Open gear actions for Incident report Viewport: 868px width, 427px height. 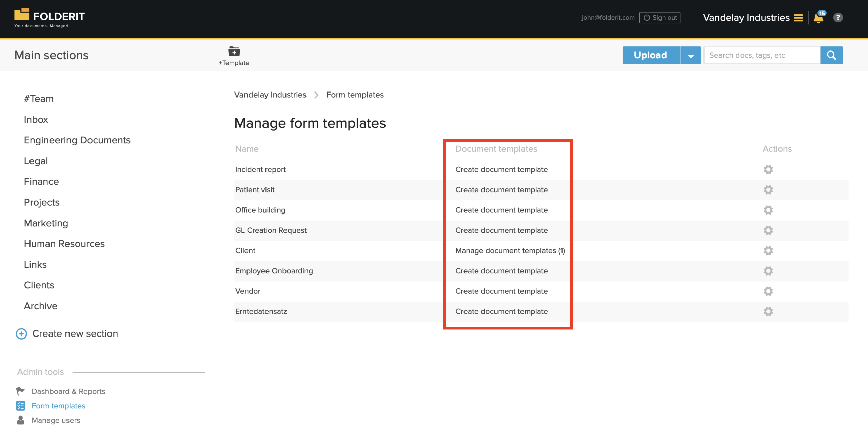768,169
